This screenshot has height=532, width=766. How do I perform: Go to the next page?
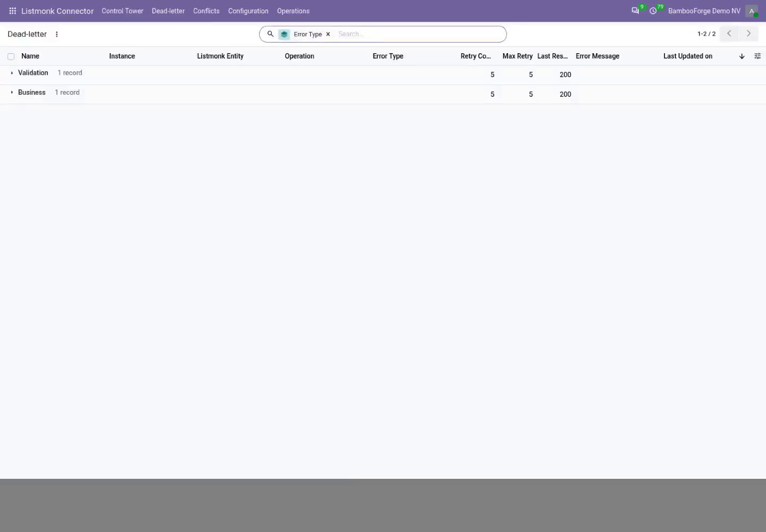748,34
